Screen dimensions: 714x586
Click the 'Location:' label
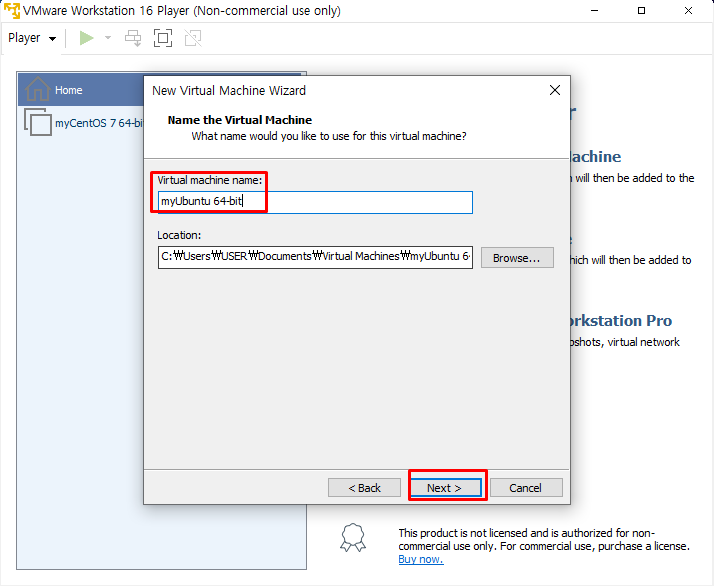179,235
